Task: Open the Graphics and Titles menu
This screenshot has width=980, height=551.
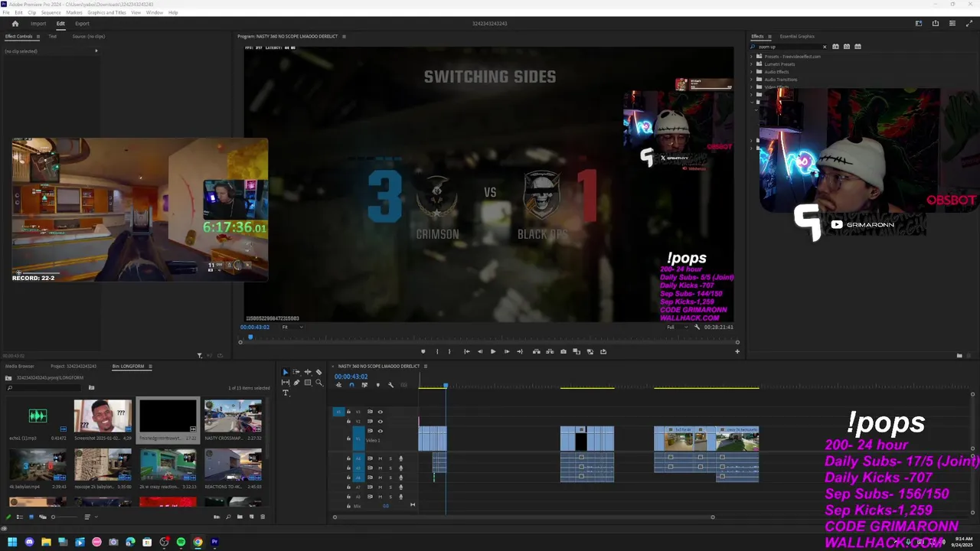Action: click(107, 12)
